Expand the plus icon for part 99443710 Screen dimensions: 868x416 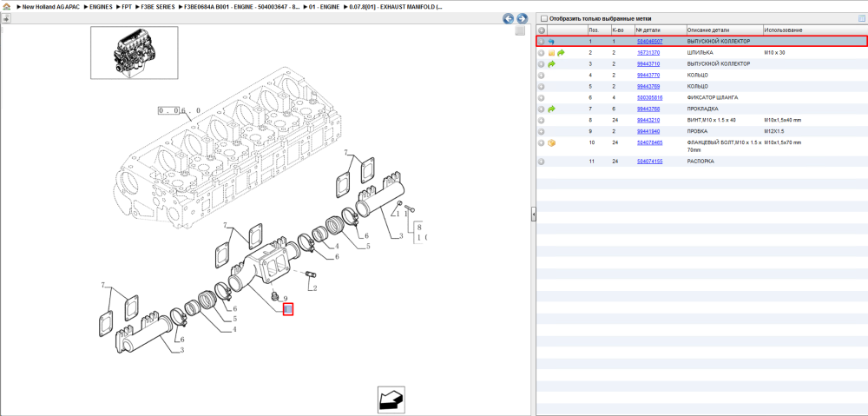click(542, 64)
